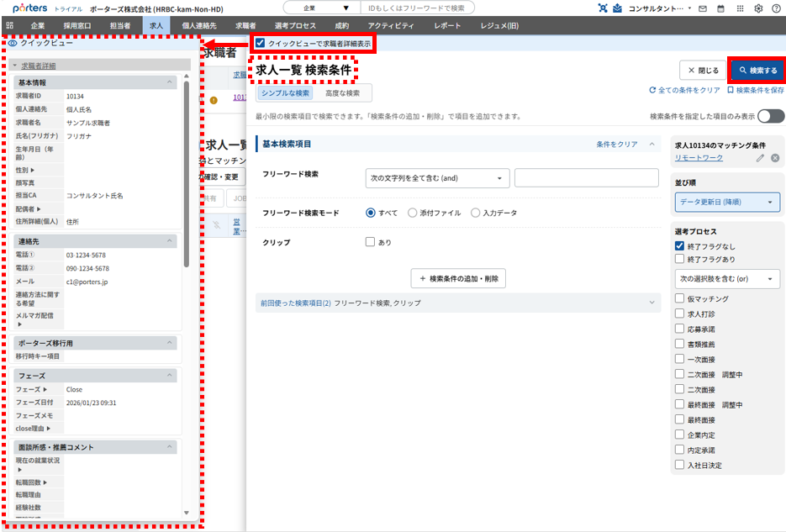Open the 次の文字列を全て含む (and) dropdown

point(437,178)
